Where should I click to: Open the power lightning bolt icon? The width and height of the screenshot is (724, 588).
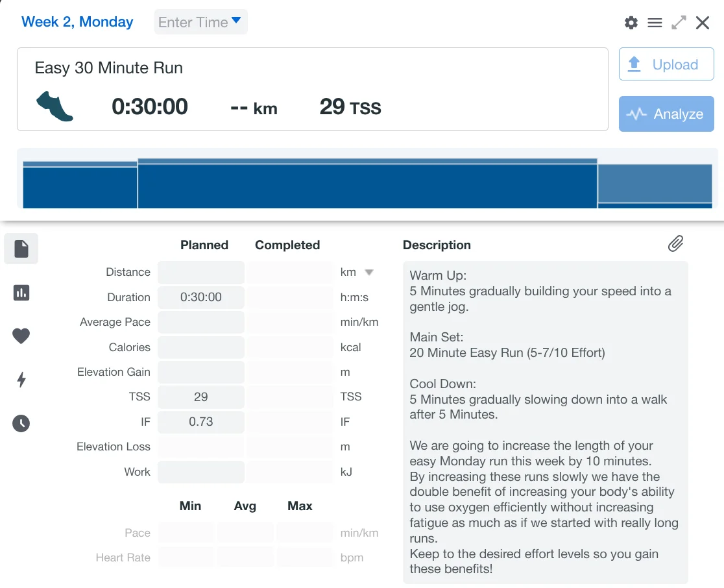click(x=21, y=380)
